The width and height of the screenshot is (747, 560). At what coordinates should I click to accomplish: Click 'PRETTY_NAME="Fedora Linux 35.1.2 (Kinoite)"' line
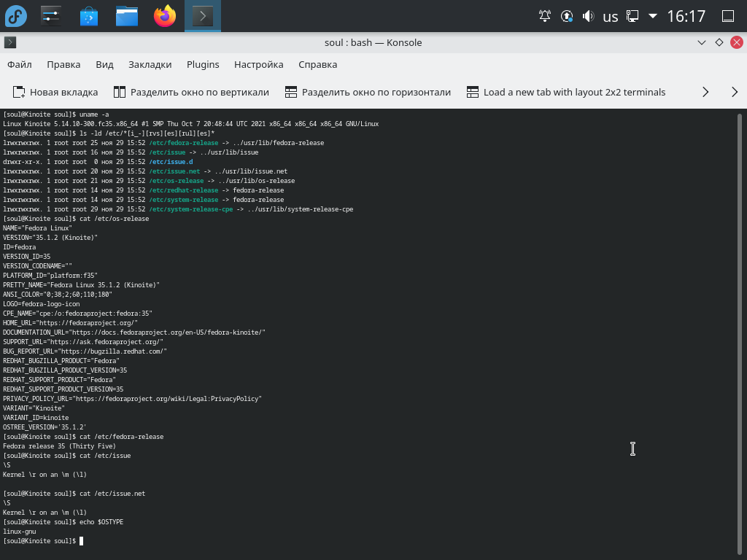click(81, 285)
